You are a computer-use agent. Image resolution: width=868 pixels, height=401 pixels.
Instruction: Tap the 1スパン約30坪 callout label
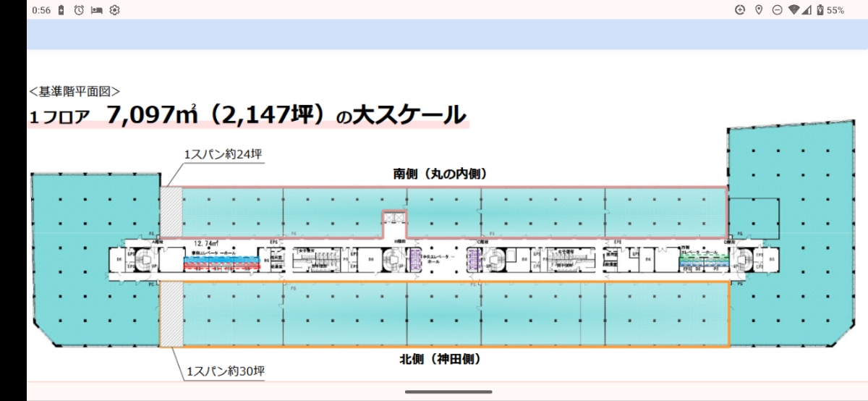tap(226, 372)
